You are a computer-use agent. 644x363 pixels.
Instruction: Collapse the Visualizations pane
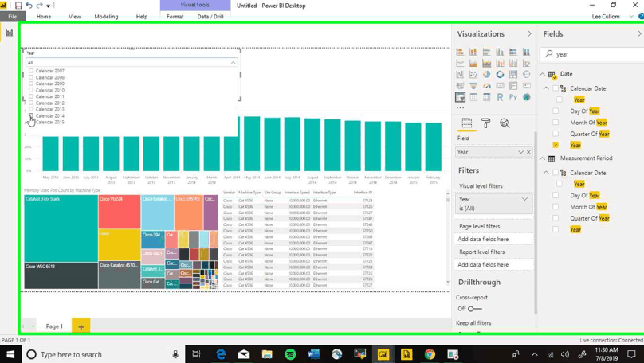click(529, 34)
